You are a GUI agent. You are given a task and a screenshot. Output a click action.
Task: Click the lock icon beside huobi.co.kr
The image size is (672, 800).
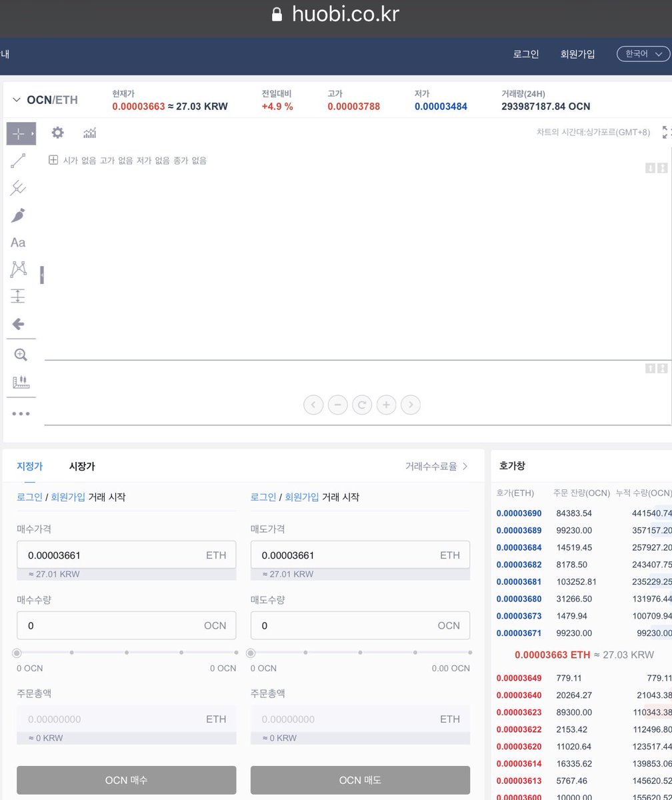(x=277, y=14)
